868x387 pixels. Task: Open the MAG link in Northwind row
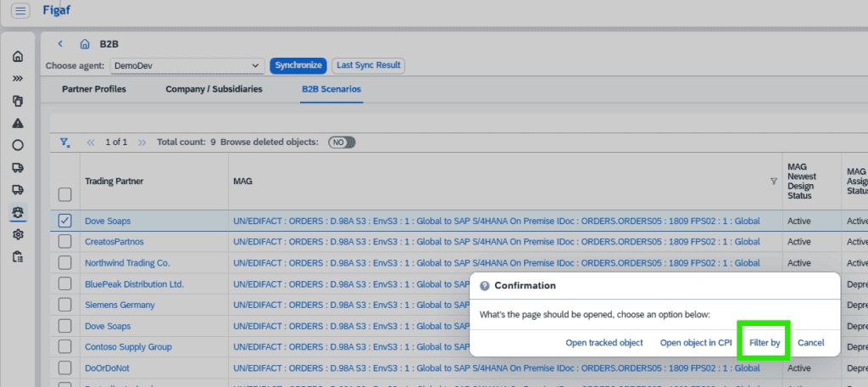(x=497, y=263)
